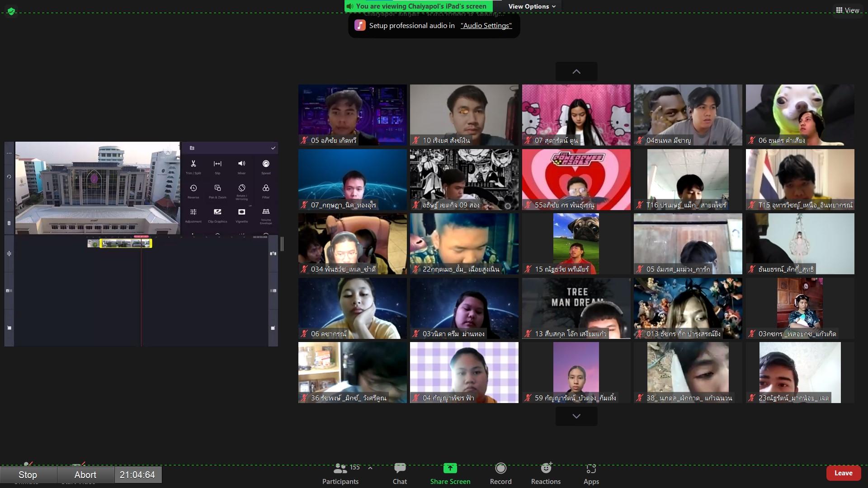868x488 pixels.
Task: Expand the arrow next to Participants
Action: 370,468
